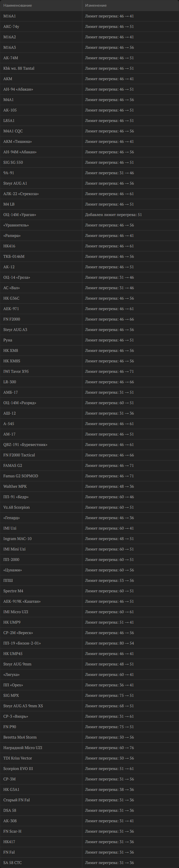Click the HK G36C name

coord(11,298)
